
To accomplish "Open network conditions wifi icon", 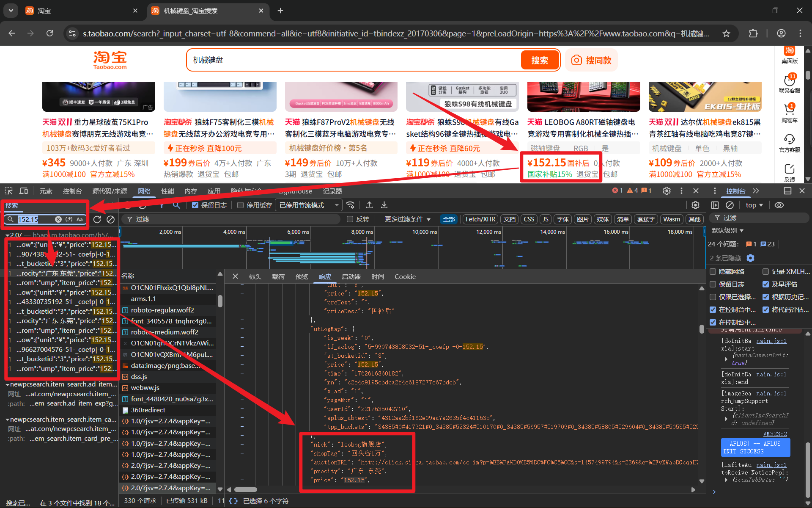I will (x=351, y=205).
